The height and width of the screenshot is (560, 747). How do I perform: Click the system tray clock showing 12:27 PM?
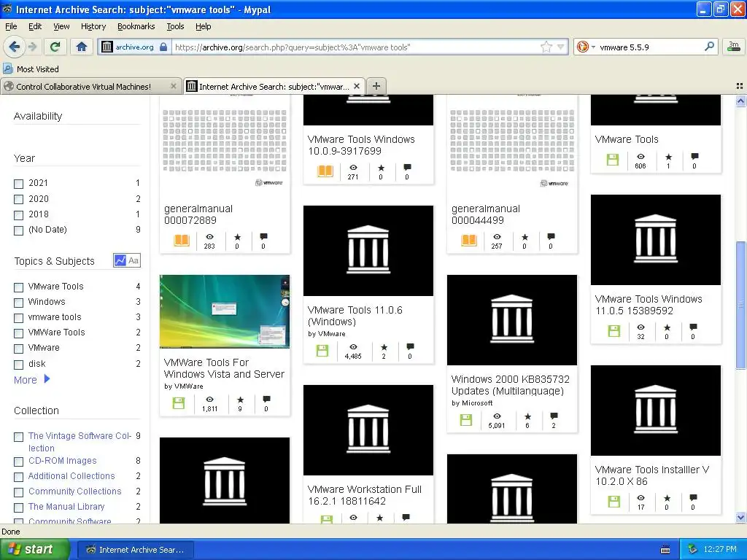click(x=720, y=549)
